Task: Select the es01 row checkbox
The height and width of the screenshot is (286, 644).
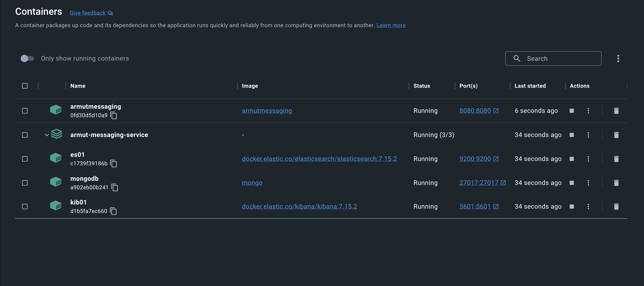Action: (x=25, y=158)
